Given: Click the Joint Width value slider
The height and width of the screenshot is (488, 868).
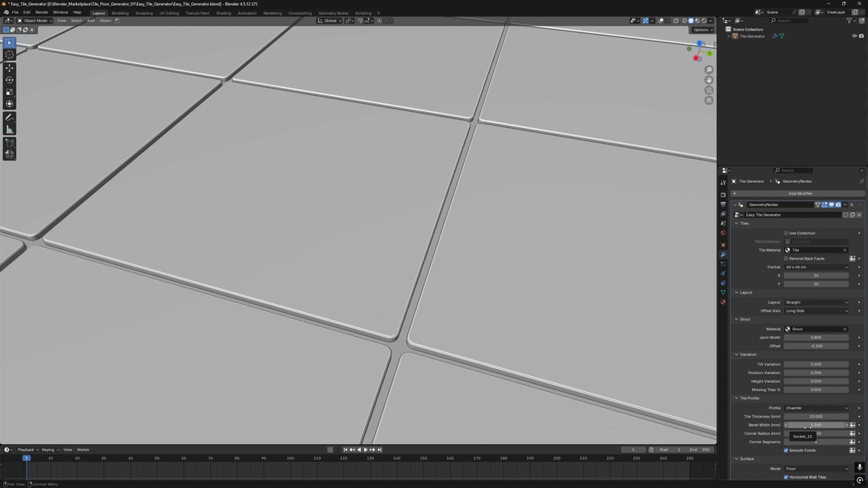Looking at the screenshot, I should click(x=816, y=338).
